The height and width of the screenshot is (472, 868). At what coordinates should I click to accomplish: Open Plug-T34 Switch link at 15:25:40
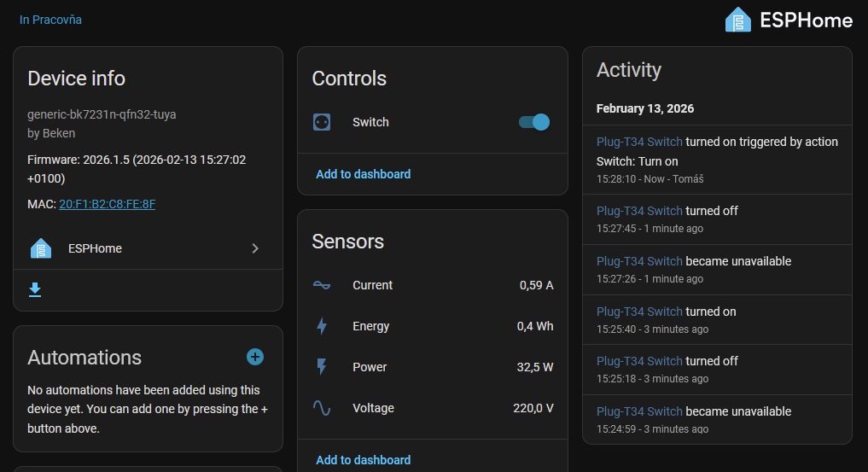pos(639,312)
